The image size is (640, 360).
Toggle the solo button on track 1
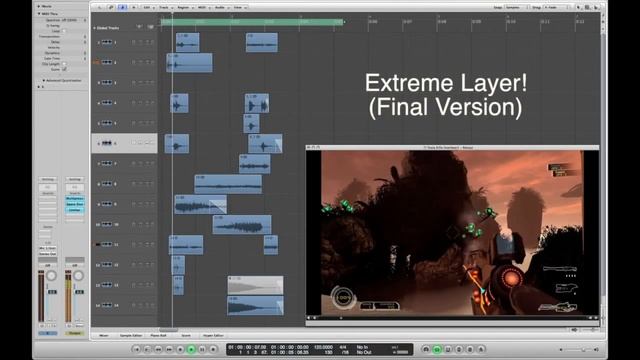click(147, 42)
